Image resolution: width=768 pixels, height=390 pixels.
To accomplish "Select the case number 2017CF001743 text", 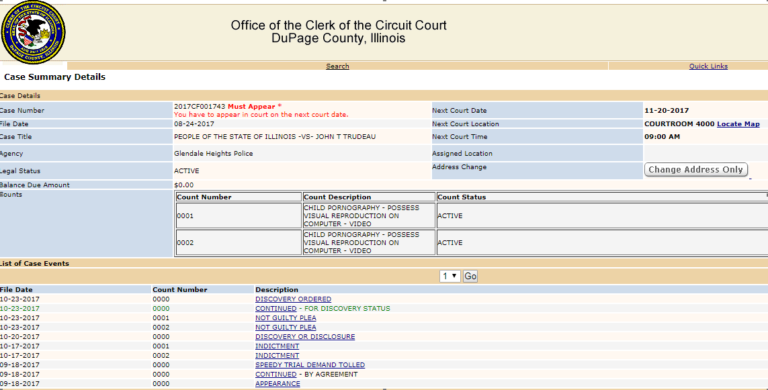I will (200, 107).
